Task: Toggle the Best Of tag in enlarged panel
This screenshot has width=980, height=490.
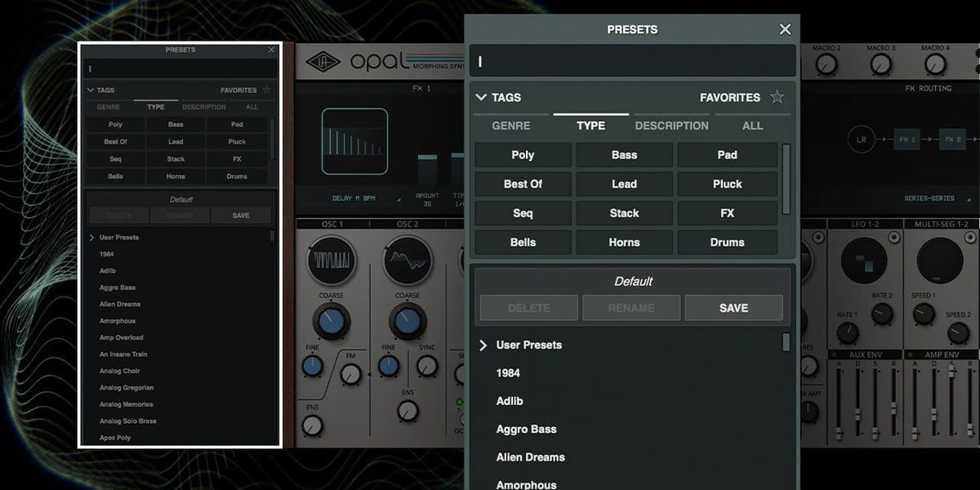Action: (x=523, y=184)
